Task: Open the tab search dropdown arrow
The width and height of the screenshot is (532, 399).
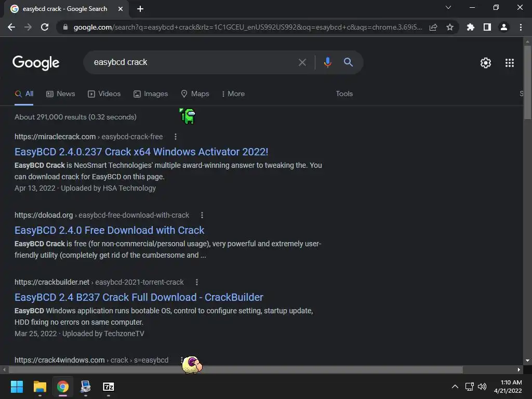Action: coord(448,7)
